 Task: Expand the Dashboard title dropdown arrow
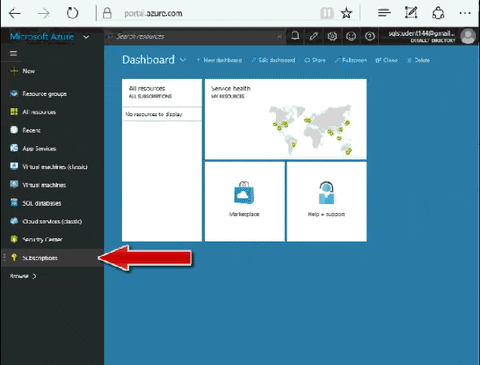click(183, 60)
